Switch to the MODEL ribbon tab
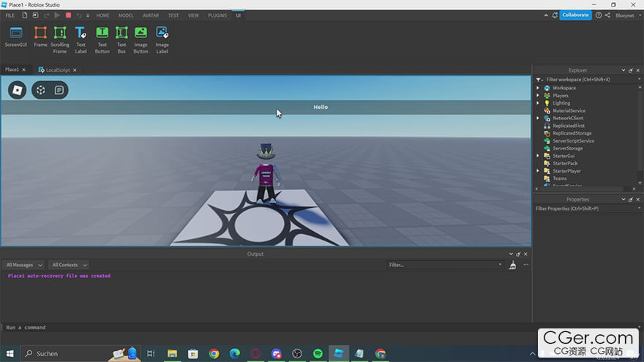 (x=126, y=15)
